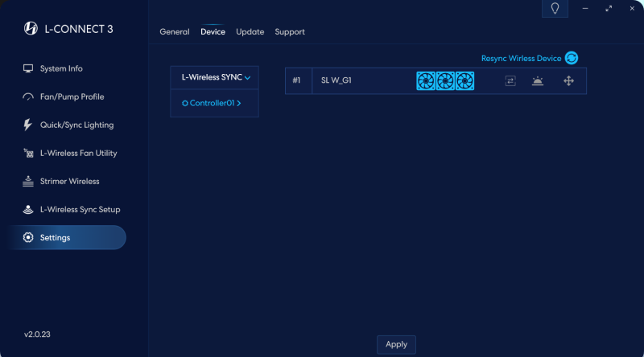Close the L-Connect window

[x=632, y=8]
